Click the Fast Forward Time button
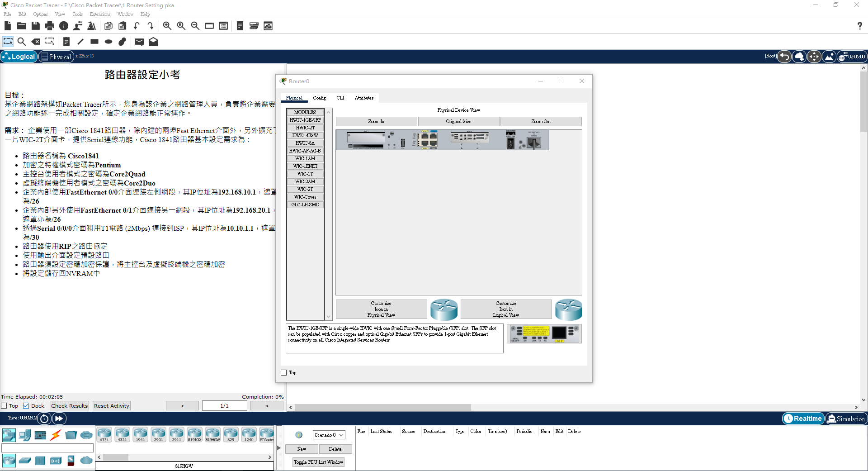 59,419
